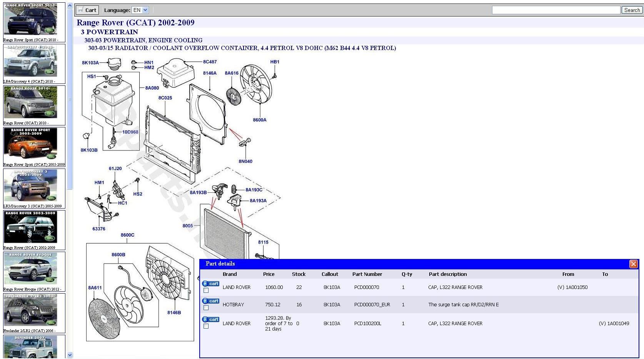Click callout 10D968 on diagram
This screenshot has height=359, width=644.
(130, 132)
